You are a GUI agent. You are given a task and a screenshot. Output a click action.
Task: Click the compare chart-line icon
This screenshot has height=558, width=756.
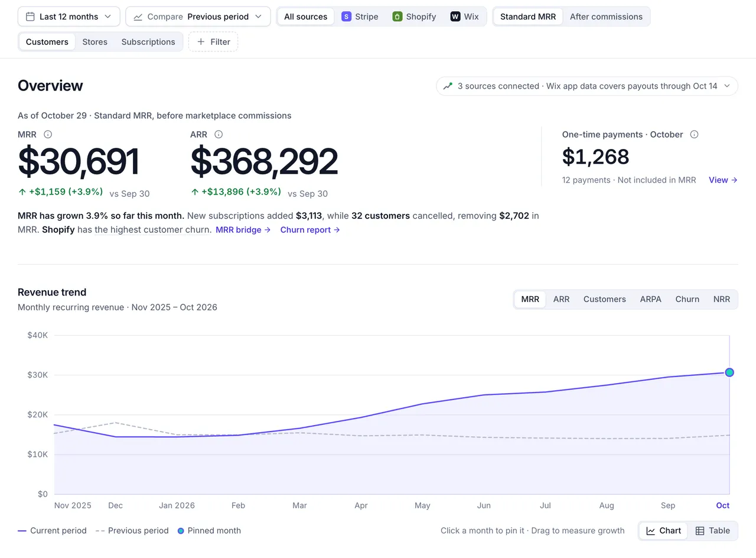click(138, 17)
